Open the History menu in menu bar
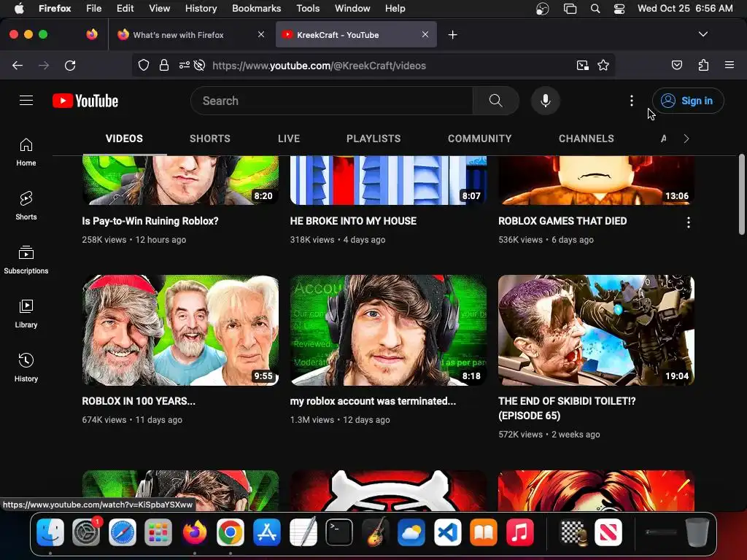Viewport: 747px width, 560px height. (x=201, y=9)
